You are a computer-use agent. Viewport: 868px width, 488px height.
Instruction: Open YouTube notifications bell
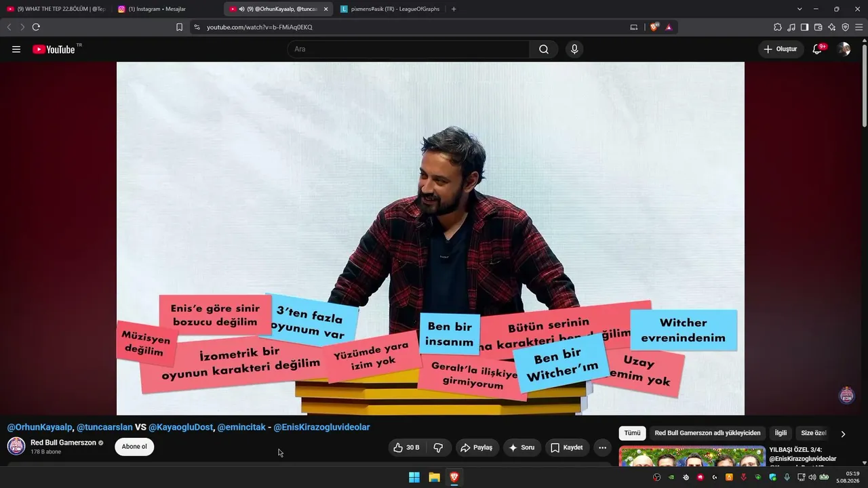coord(818,49)
